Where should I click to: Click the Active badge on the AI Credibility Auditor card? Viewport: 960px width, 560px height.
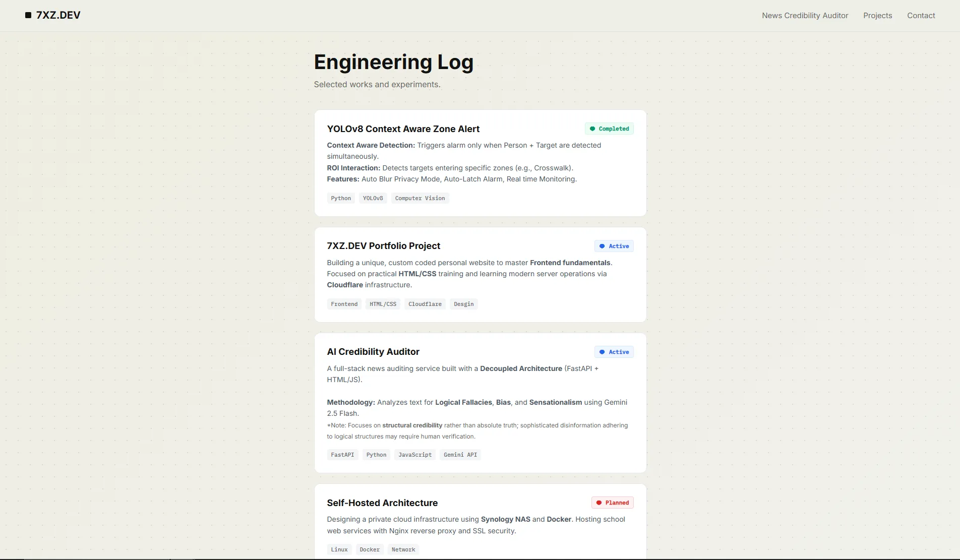[x=614, y=352]
